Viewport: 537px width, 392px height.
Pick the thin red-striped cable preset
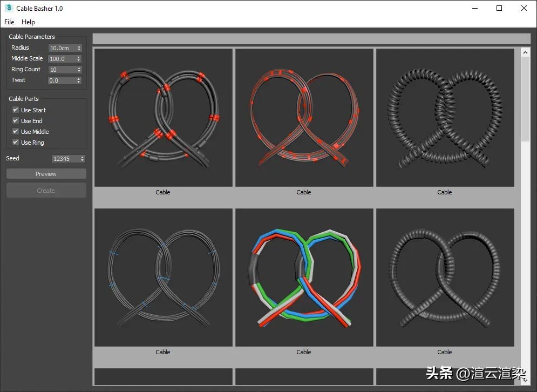[x=304, y=118]
